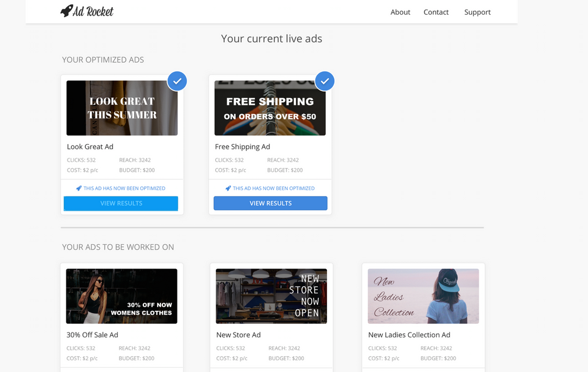The image size is (588, 372).
Task: Click the THIS AD HAS NOW BEEN OPTIMIZED label under Free Shipping Ad
Action: [273, 188]
